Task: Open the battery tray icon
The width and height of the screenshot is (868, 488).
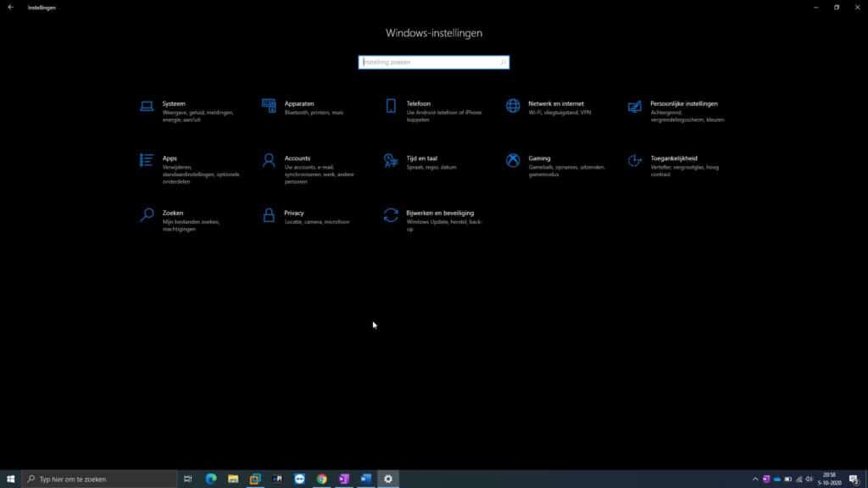Action: (787, 480)
